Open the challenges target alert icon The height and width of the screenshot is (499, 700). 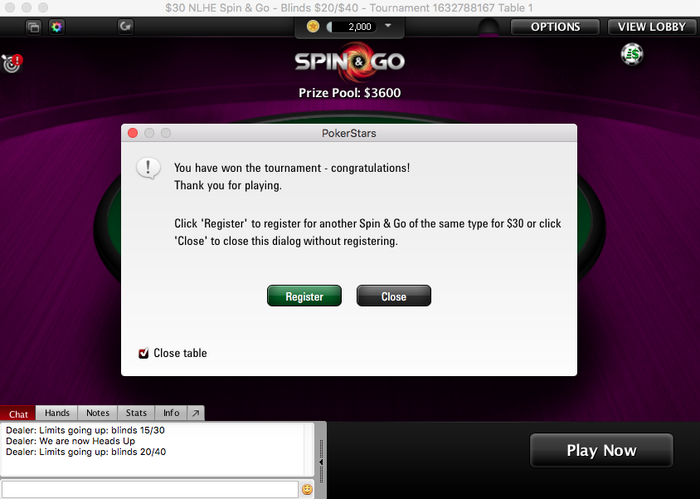(x=12, y=63)
